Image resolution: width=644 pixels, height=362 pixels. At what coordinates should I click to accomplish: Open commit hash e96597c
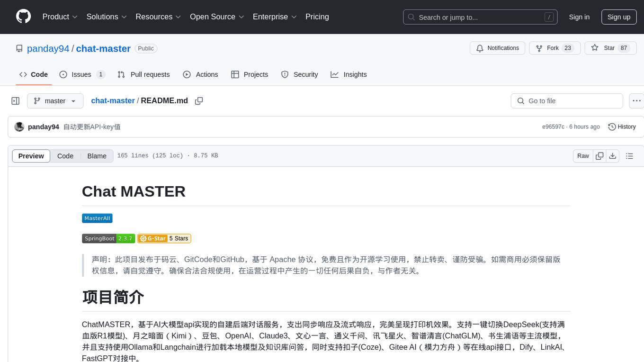pyautogui.click(x=553, y=127)
